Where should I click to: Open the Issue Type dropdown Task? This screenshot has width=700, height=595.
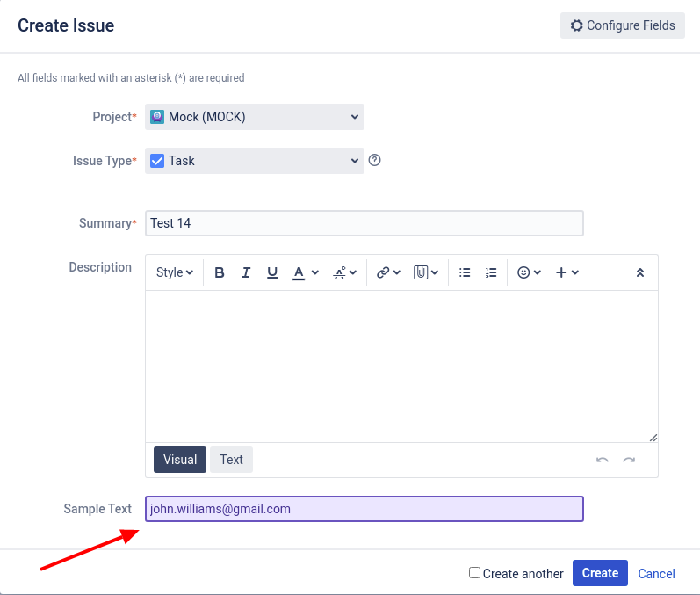coord(255,161)
